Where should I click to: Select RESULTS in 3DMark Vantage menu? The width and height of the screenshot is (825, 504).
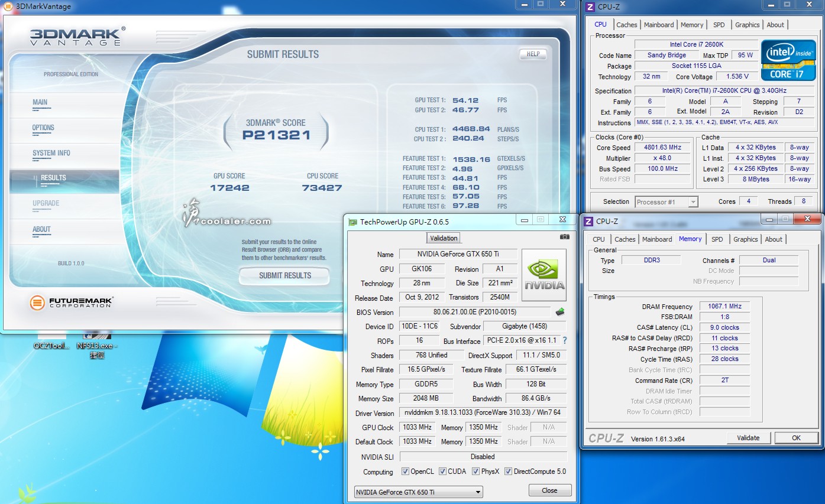(x=64, y=181)
